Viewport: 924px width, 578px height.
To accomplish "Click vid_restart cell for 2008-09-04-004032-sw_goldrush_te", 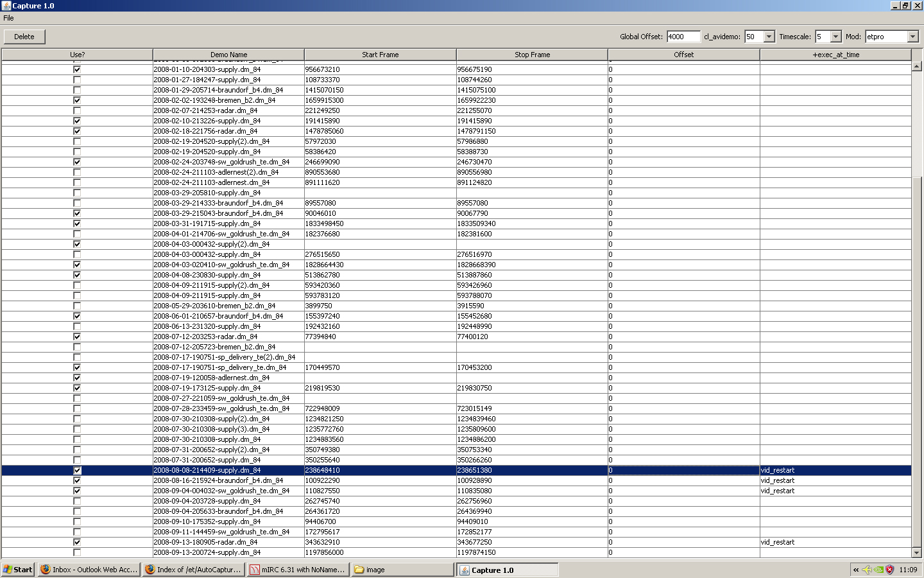I will (835, 491).
